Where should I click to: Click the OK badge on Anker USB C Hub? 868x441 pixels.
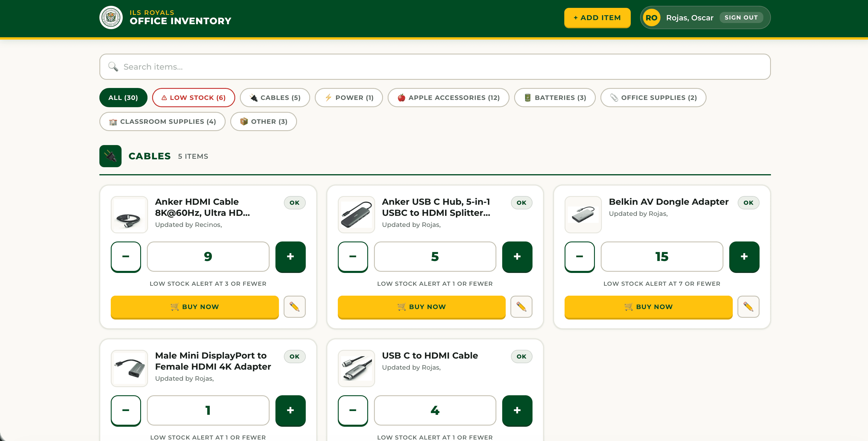[x=521, y=203]
